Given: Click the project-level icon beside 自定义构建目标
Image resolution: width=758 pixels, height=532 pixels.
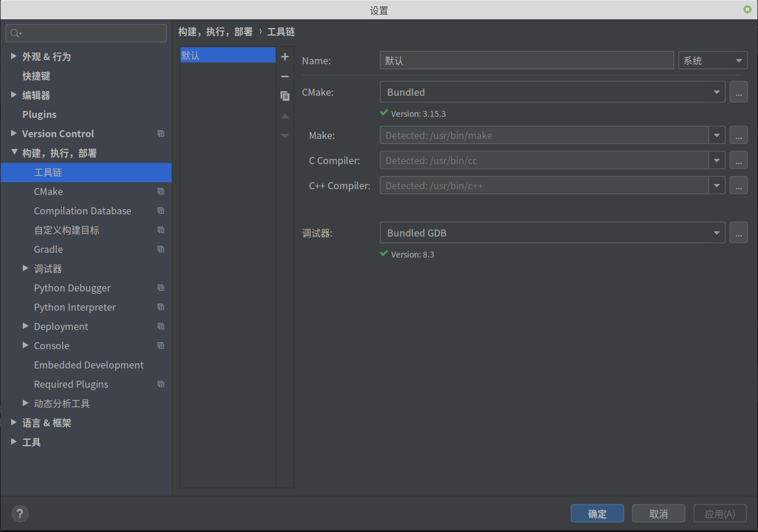Looking at the screenshot, I should coord(161,230).
